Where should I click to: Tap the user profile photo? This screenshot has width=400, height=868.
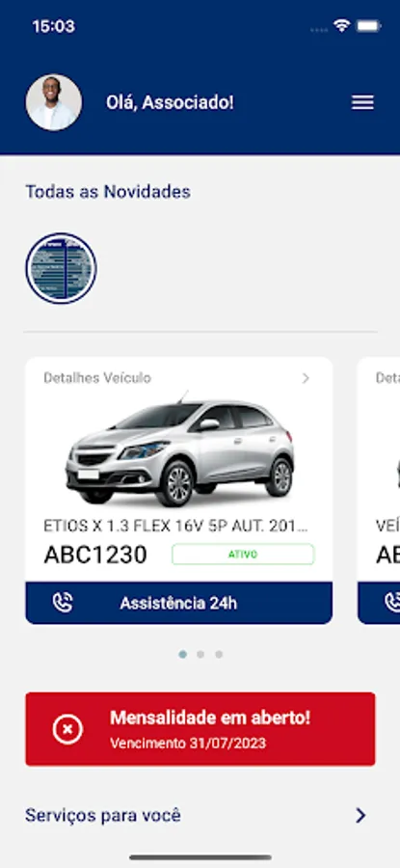(x=54, y=102)
